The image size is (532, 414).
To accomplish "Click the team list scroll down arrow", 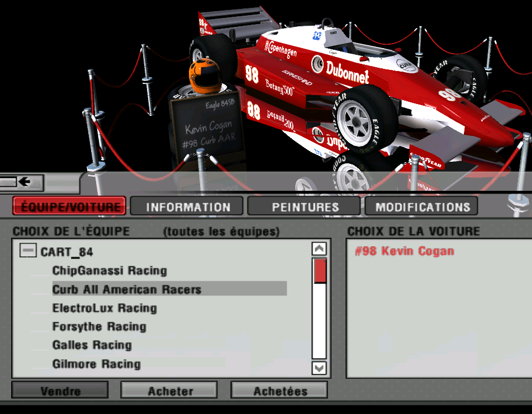I will coord(319,368).
